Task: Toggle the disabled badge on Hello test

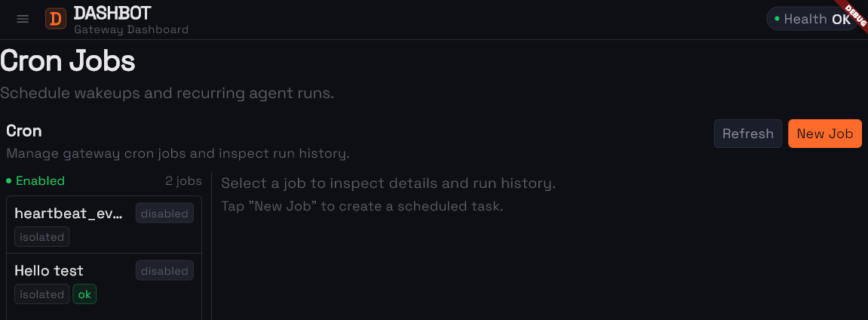Action: 164,271
